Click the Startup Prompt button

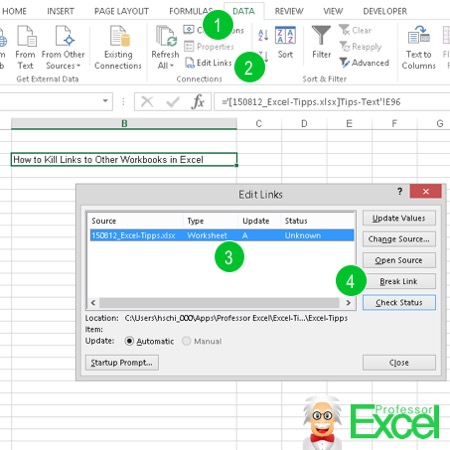(122, 363)
